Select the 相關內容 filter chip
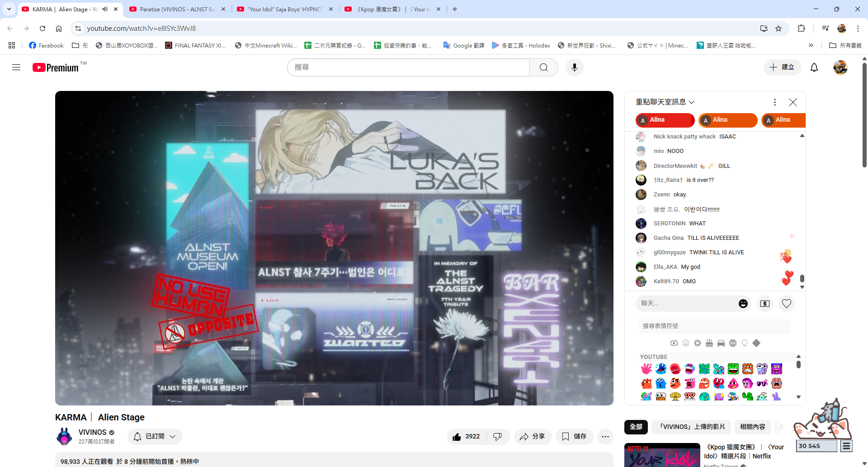The width and height of the screenshot is (868, 467). pyautogui.click(x=753, y=427)
